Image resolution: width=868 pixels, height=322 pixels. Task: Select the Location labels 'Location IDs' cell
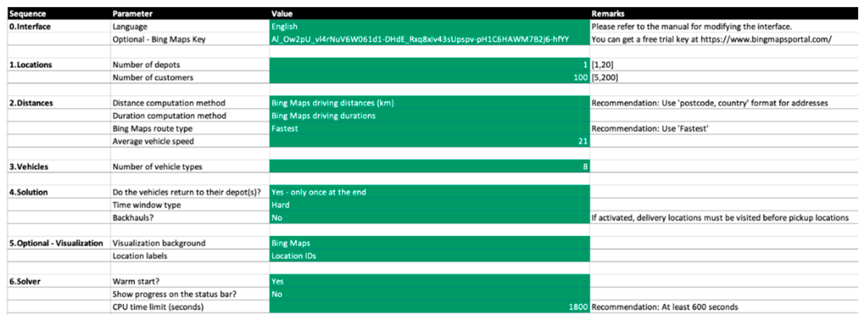[x=429, y=256]
